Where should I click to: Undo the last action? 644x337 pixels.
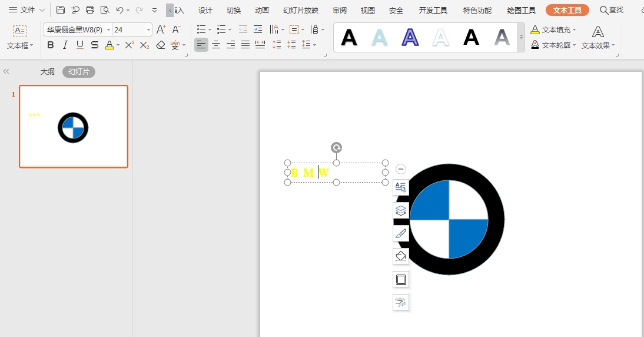pyautogui.click(x=120, y=10)
